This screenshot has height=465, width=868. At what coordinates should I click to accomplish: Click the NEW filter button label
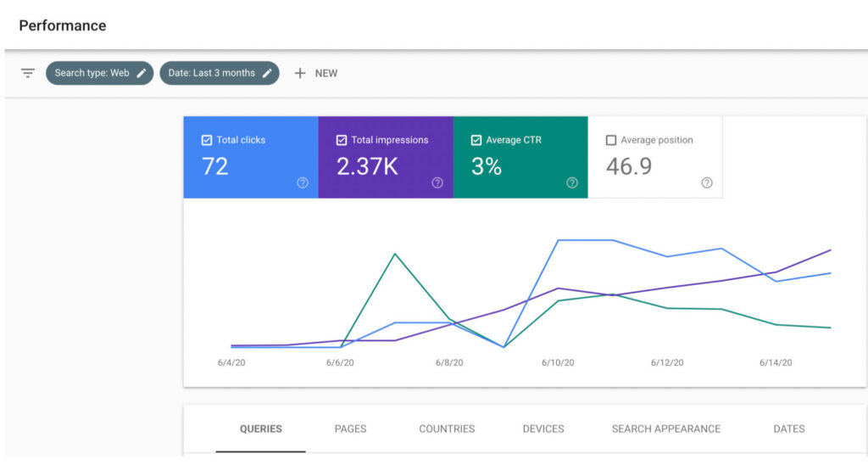click(x=326, y=73)
